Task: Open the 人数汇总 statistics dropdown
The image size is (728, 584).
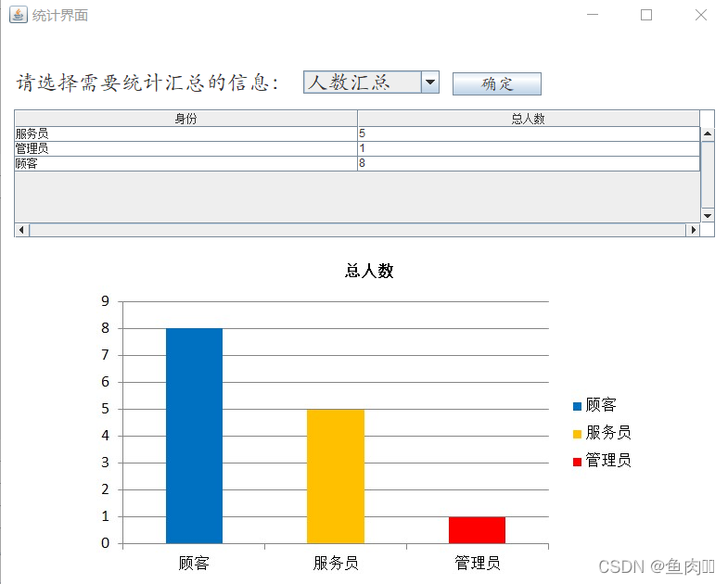Action: (x=371, y=83)
